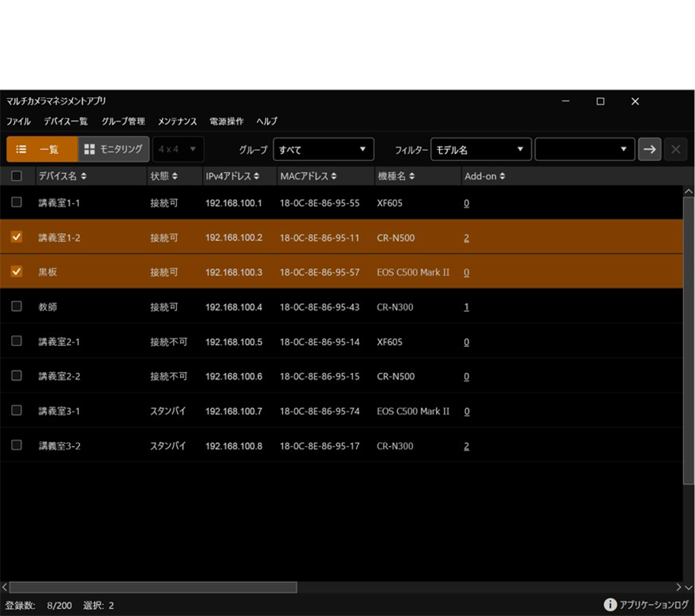695x616 pixels.
Task: Click Add-on count link for 教師
Action: click(467, 307)
